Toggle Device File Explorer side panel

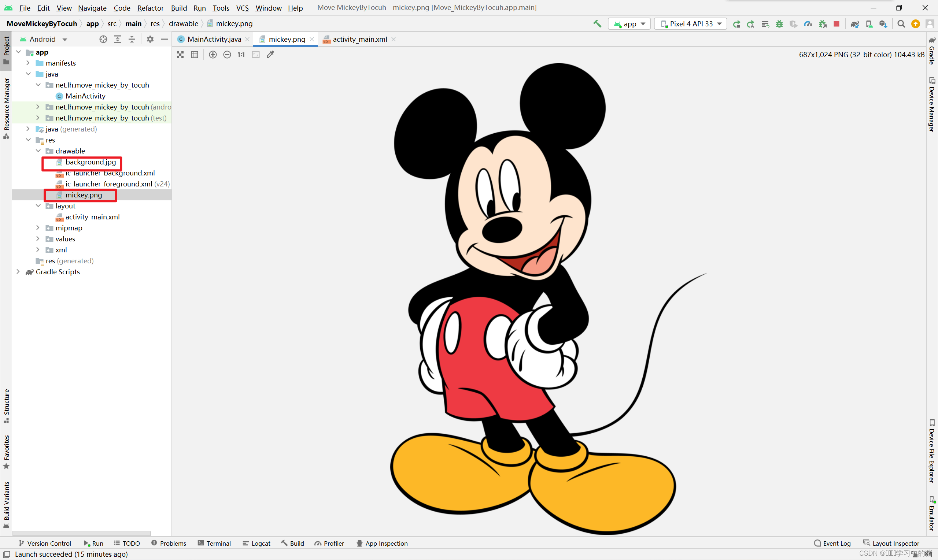[x=932, y=451]
